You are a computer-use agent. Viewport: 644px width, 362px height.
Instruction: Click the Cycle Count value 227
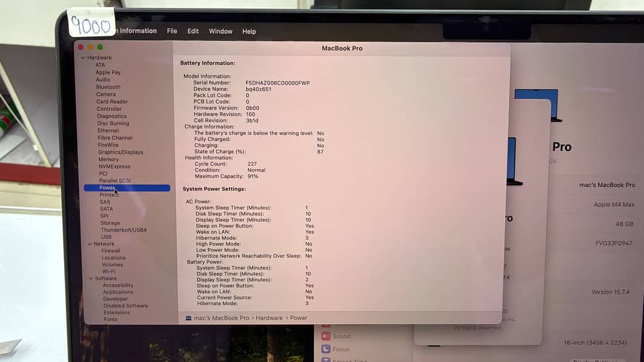tap(252, 164)
